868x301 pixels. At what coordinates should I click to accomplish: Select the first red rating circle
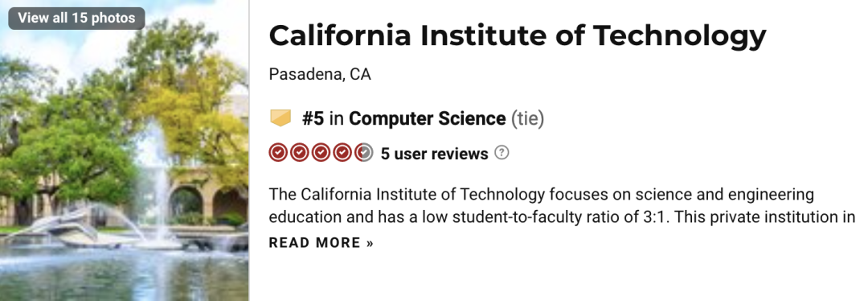click(278, 152)
